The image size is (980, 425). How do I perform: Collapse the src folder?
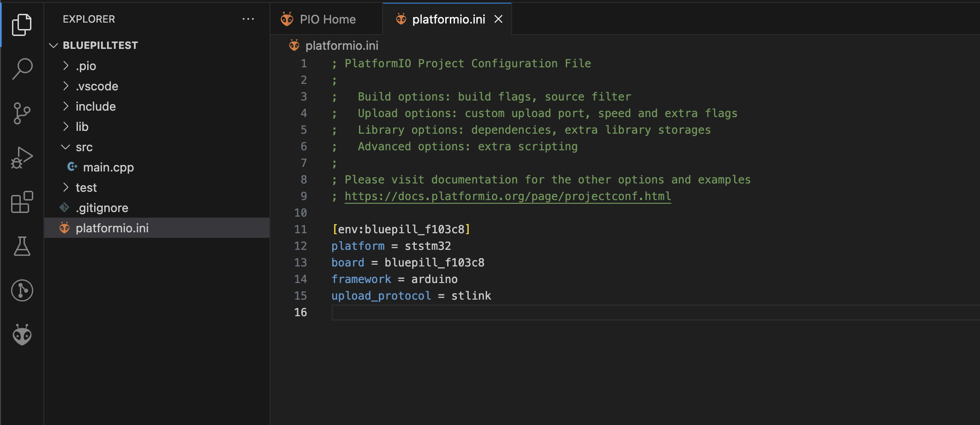click(84, 147)
